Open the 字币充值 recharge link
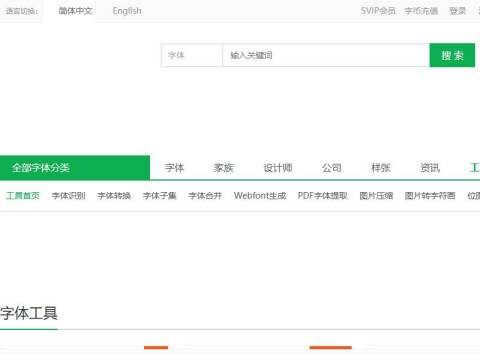Image resolution: width=480 pixels, height=360 pixels. 421,11
